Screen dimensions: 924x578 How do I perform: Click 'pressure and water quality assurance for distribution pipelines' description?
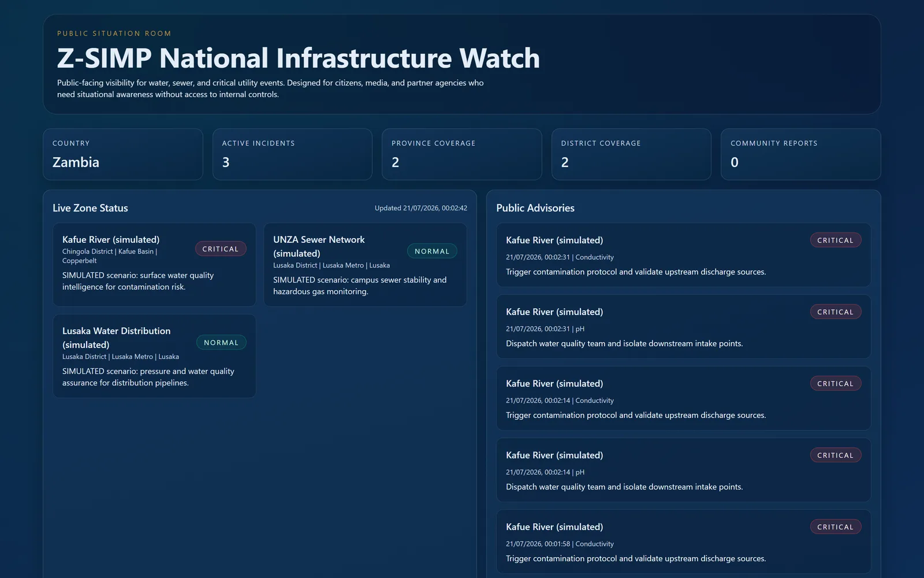148,377
